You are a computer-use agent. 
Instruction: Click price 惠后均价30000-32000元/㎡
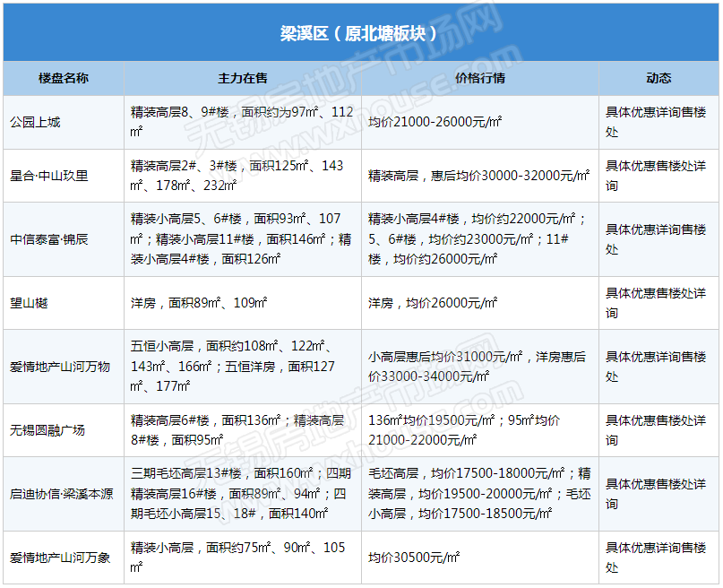[x=510, y=176]
